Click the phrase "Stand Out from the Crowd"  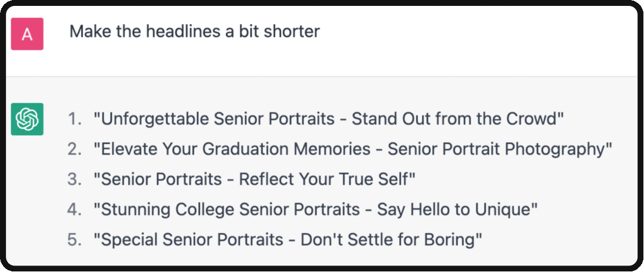click(x=456, y=119)
